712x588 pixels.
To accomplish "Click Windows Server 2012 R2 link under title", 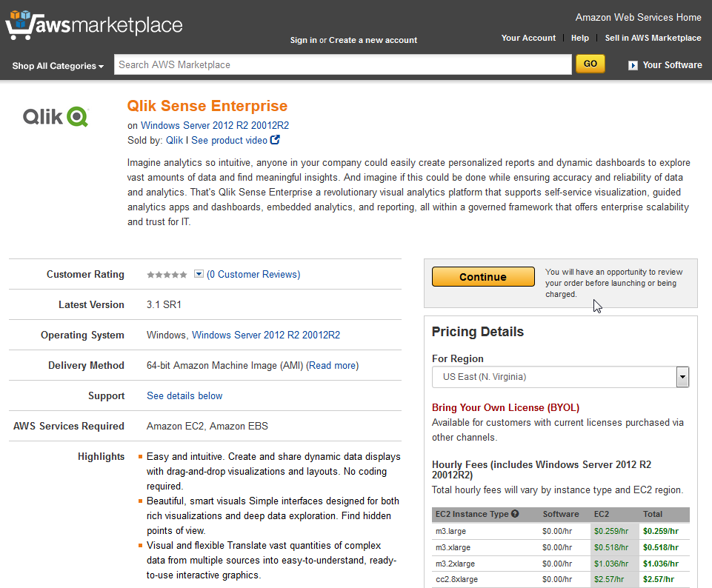I will (x=215, y=125).
